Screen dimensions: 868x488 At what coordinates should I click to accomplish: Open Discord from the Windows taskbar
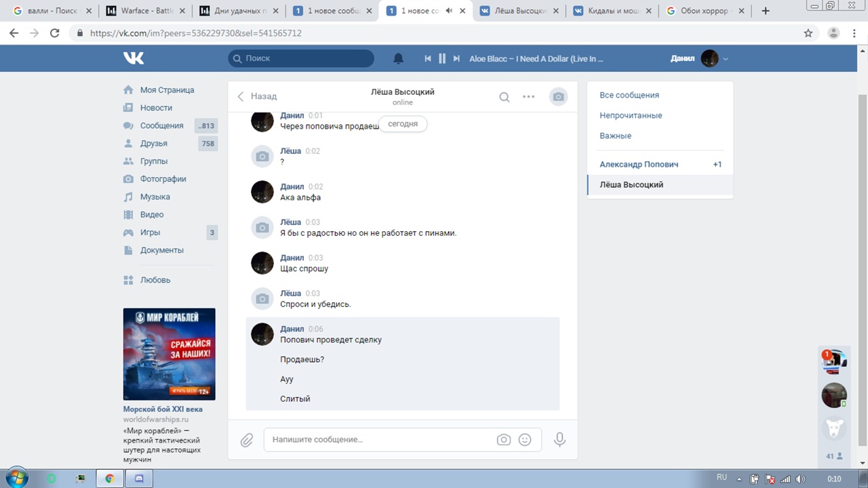(x=139, y=478)
